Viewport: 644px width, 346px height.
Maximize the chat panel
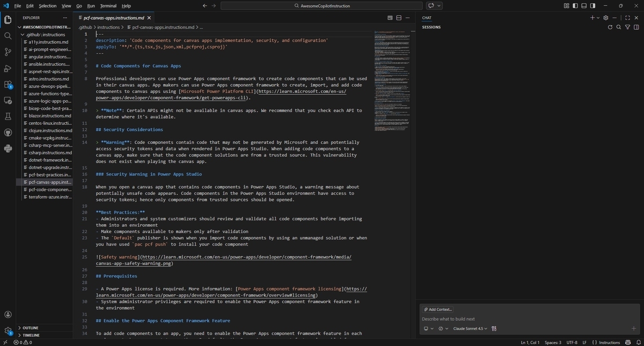pyautogui.click(x=627, y=18)
